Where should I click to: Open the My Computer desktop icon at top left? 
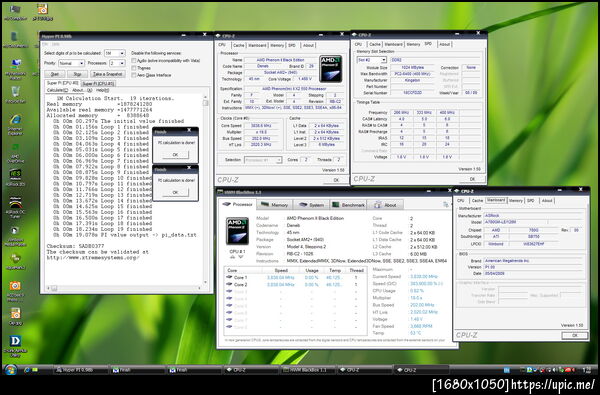pyautogui.click(x=15, y=9)
